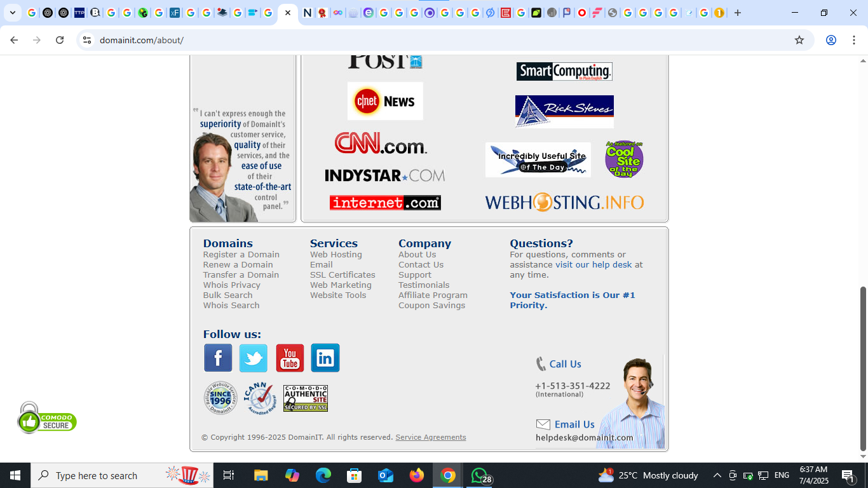
Task: Open Testimonials link
Action: (x=424, y=285)
